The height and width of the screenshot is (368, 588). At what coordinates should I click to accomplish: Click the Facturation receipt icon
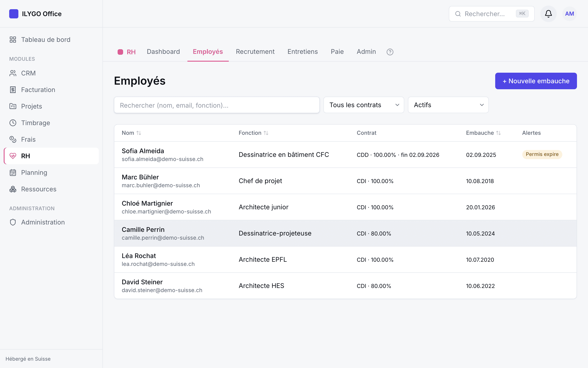click(13, 90)
